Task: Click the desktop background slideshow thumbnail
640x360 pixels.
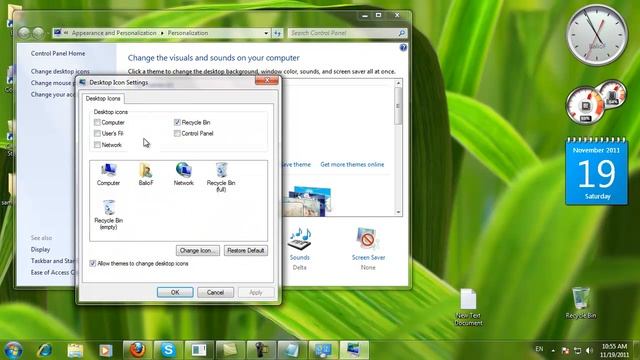Action: pyautogui.click(x=307, y=201)
